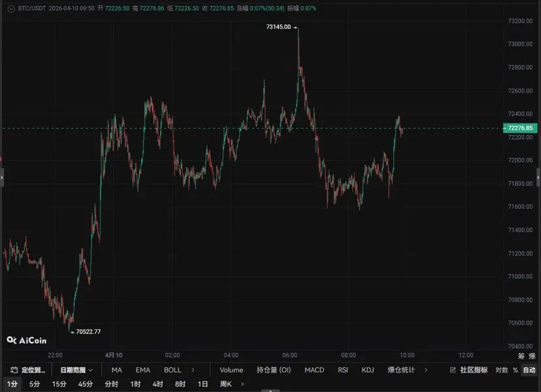
Task: Click the 爆 liquidation icon
Action: pyautogui.click(x=532, y=355)
